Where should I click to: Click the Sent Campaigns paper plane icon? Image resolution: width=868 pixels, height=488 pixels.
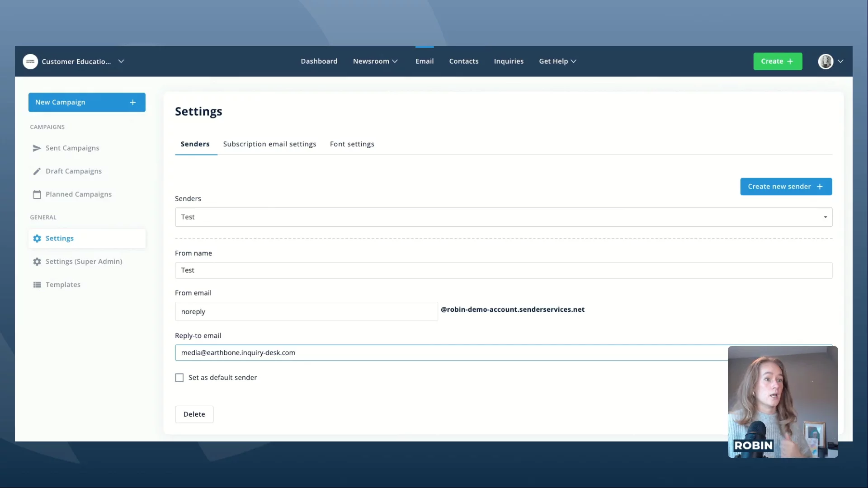pos(37,148)
